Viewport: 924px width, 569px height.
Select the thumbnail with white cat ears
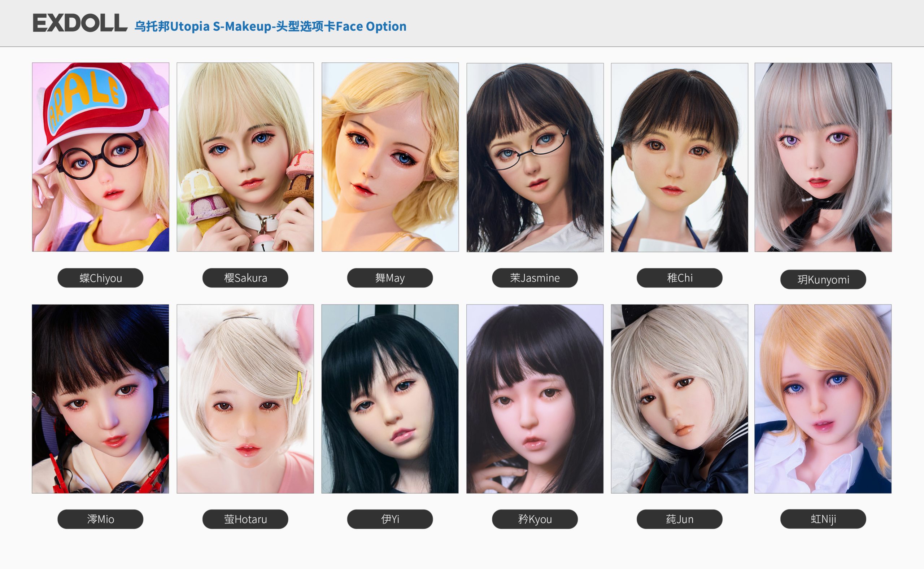[x=245, y=399]
